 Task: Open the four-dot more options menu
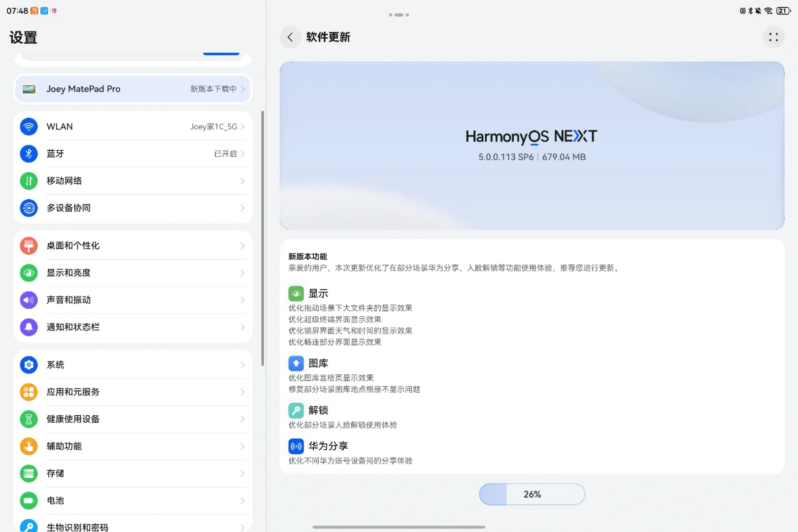coord(773,37)
